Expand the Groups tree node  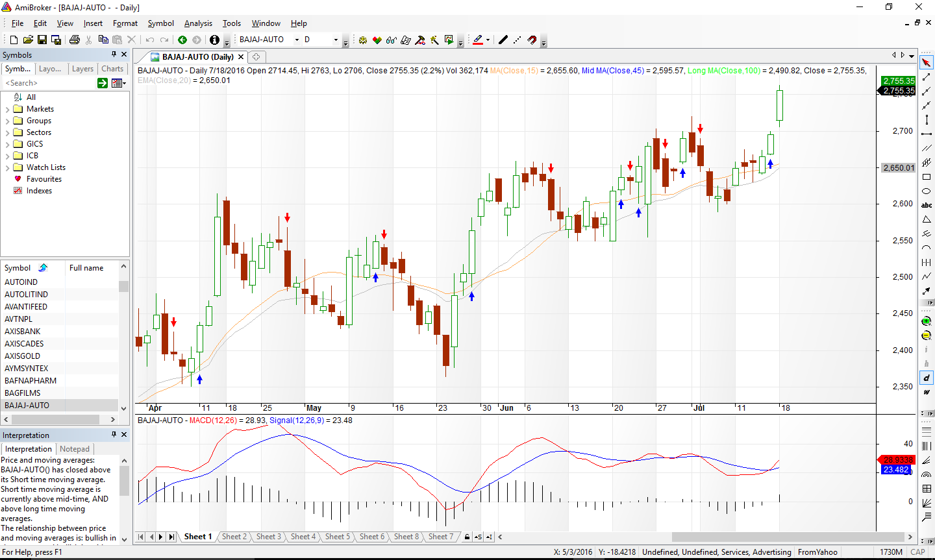pyautogui.click(x=7, y=121)
